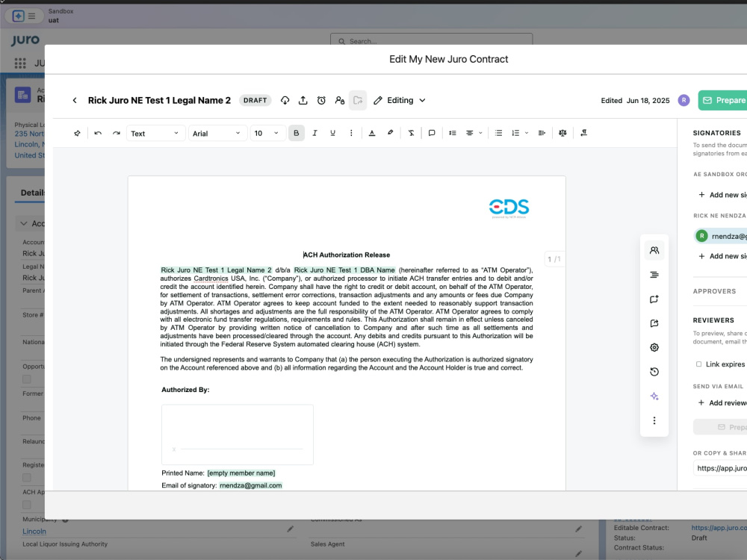Viewport: 747px width, 560px height.
Task: Open the Salesforce app launcher grid
Action: coord(20,63)
